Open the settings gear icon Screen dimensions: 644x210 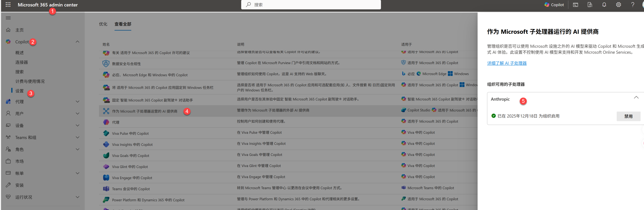point(618,5)
